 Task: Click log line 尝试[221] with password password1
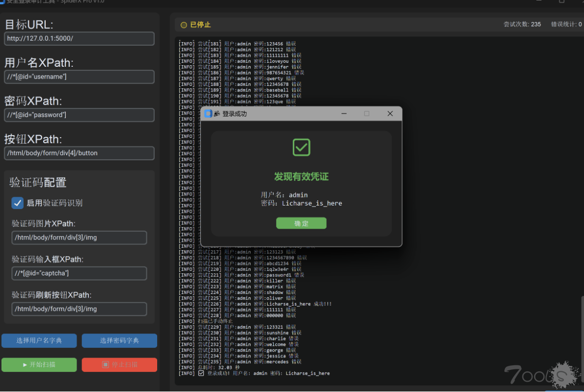point(241,275)
